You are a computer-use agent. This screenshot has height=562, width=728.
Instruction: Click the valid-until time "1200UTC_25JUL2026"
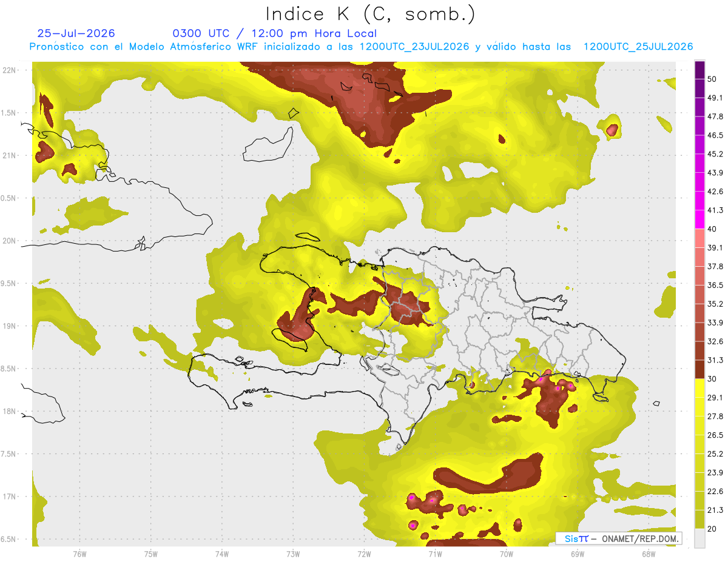coord(638,47)
